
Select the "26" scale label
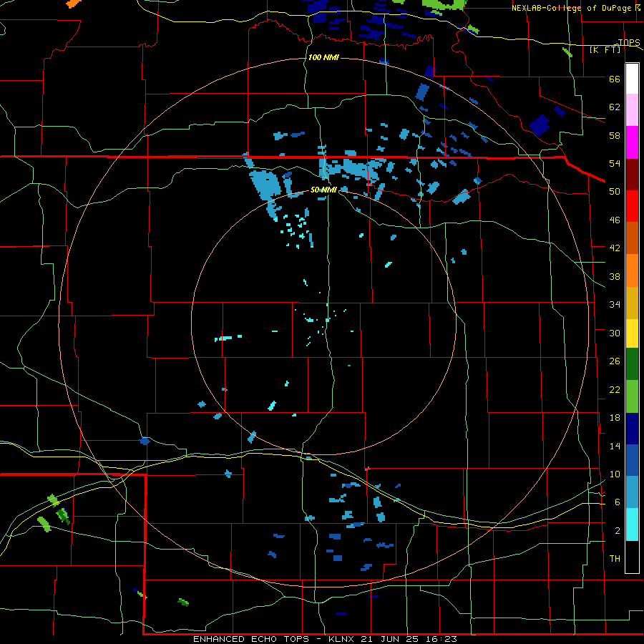[615, 361]
